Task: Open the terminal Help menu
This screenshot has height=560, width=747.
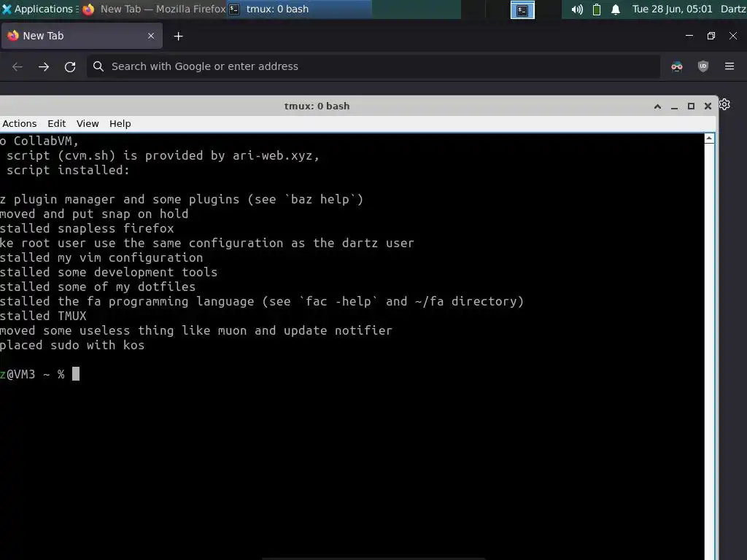Action: [120, 123]
